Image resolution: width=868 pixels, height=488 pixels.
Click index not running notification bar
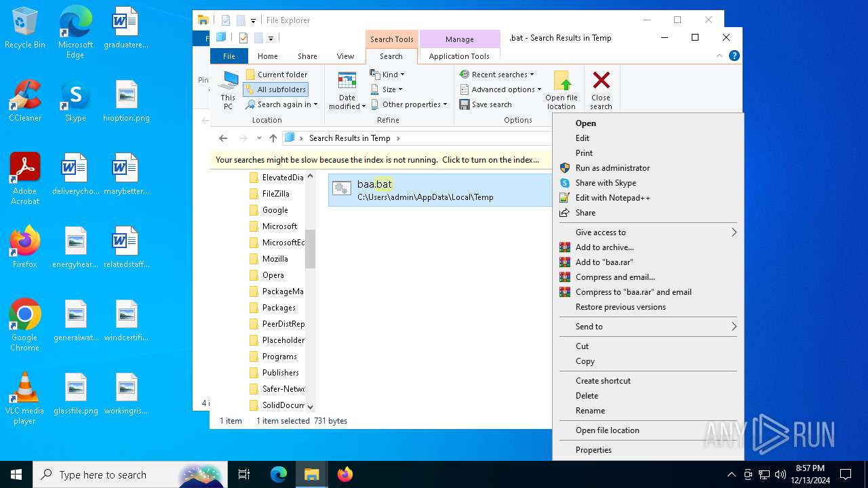pyautogui.click(x=381, y=160)
